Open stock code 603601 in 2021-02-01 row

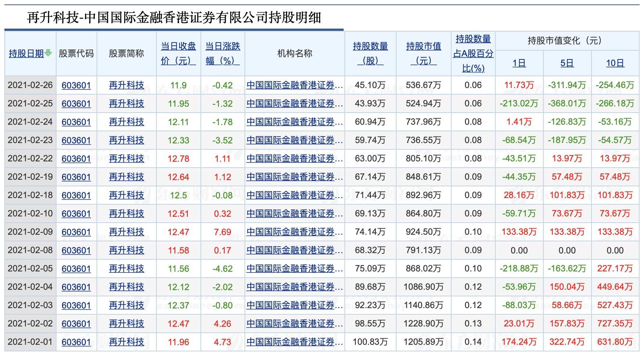[x=76, y=342]
